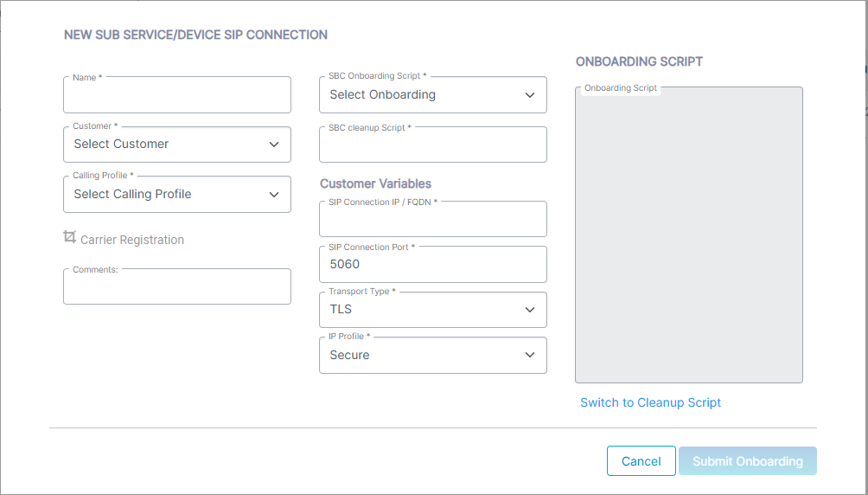Focus the Comments text field
868x495 pixels.
pos(177,286)
